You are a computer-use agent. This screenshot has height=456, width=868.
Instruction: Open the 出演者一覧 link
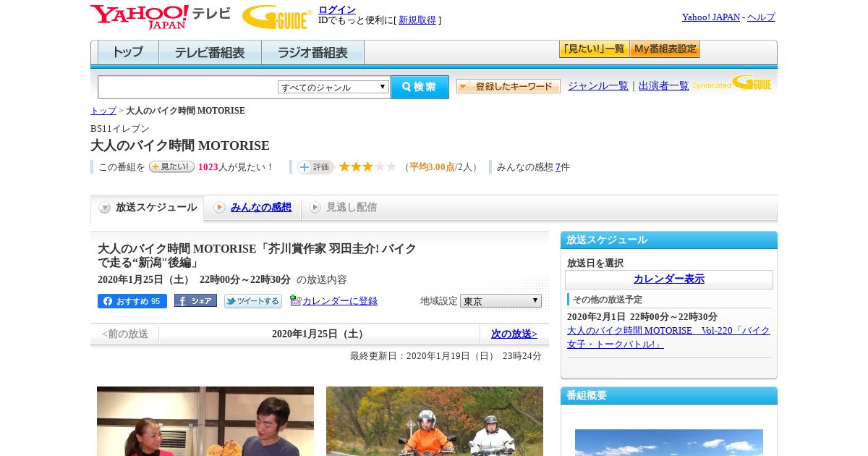click(x=664, y=85)
